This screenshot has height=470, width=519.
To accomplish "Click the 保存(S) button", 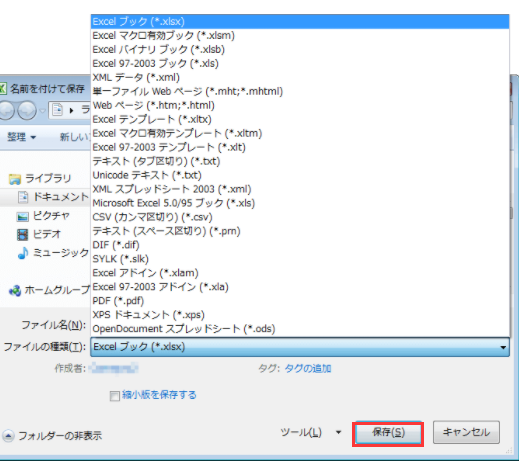I will (x=388, y=433).
